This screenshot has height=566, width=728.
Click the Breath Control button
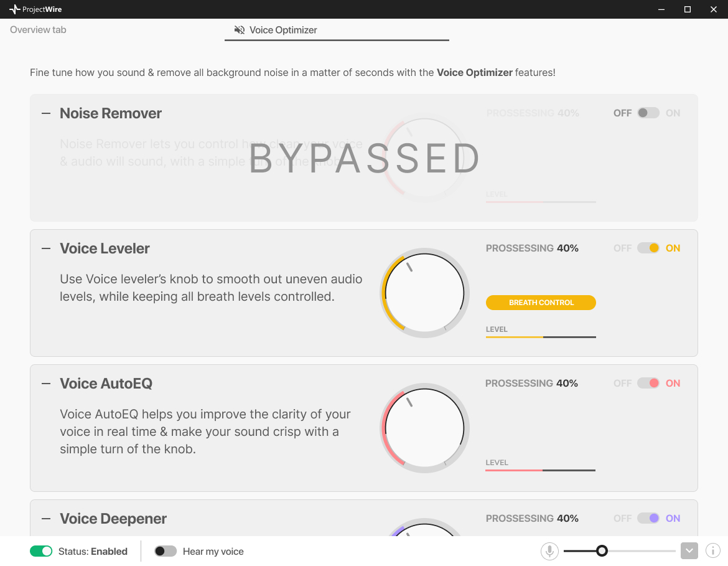coord(541,303)
